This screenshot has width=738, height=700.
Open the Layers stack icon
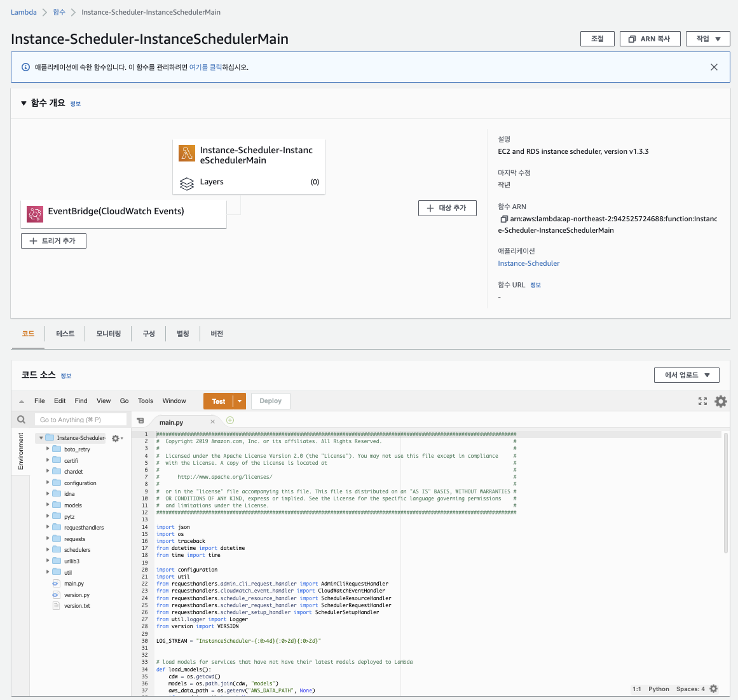pos(187,183)
